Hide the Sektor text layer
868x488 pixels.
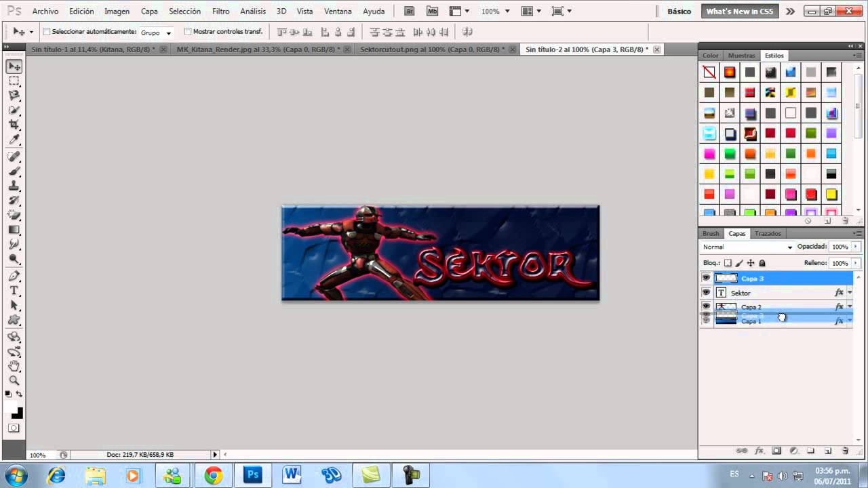[706, 293]
